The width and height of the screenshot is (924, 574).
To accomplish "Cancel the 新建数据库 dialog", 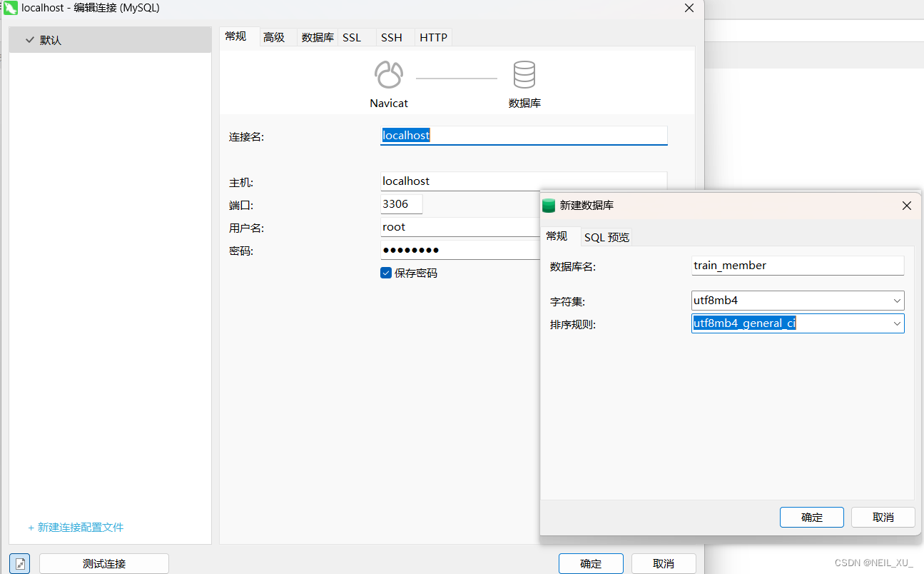I will tap(883, 517).
